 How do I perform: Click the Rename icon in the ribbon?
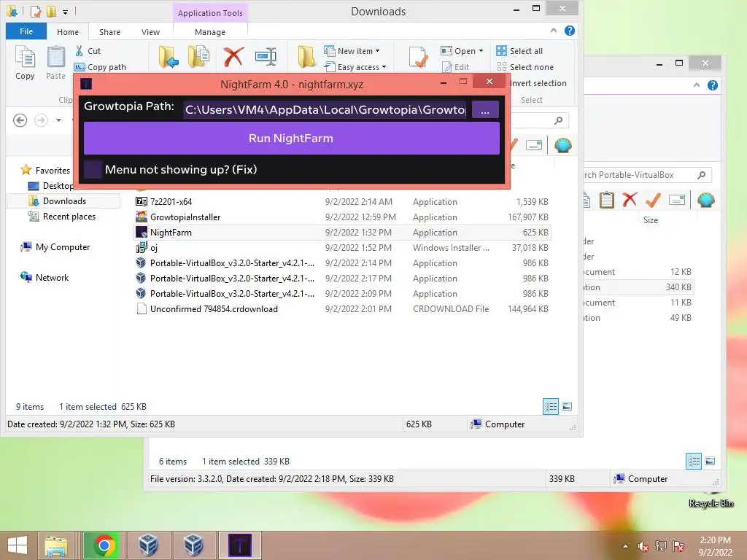tap(266, 57)
